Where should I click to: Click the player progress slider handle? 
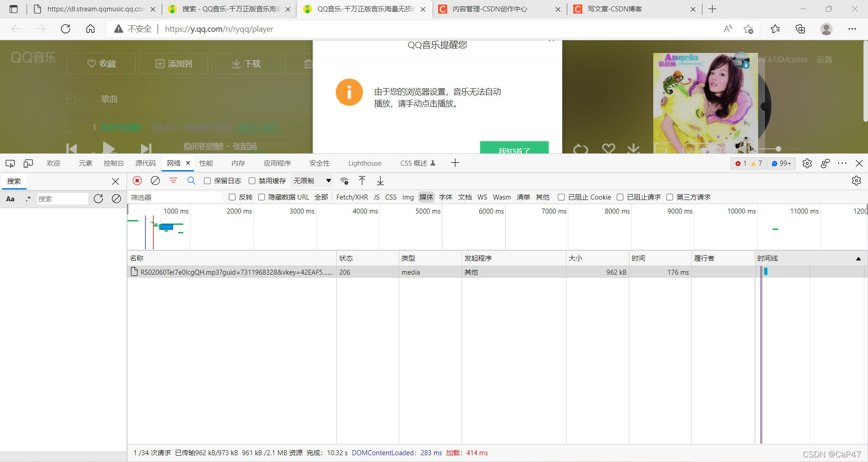[778, 149]
